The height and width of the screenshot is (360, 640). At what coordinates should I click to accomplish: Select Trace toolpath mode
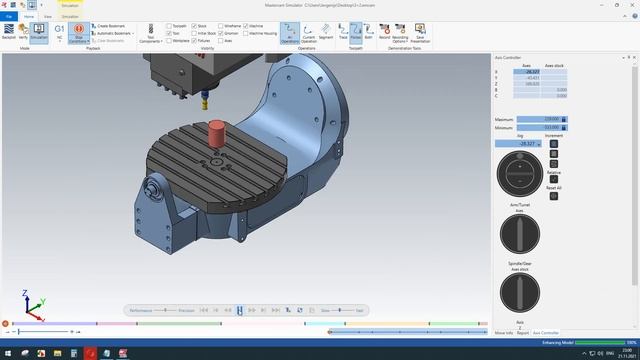click(x=343, y=32)
